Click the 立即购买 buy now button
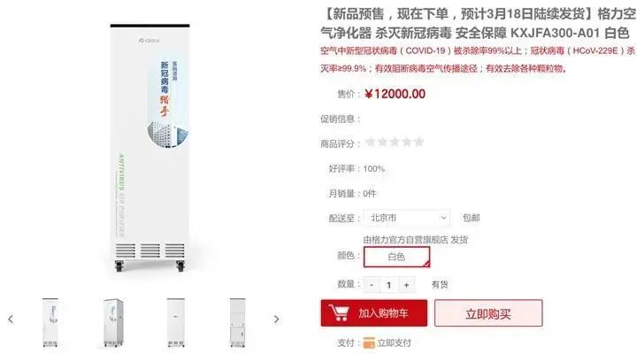 [x=488, y=313]
